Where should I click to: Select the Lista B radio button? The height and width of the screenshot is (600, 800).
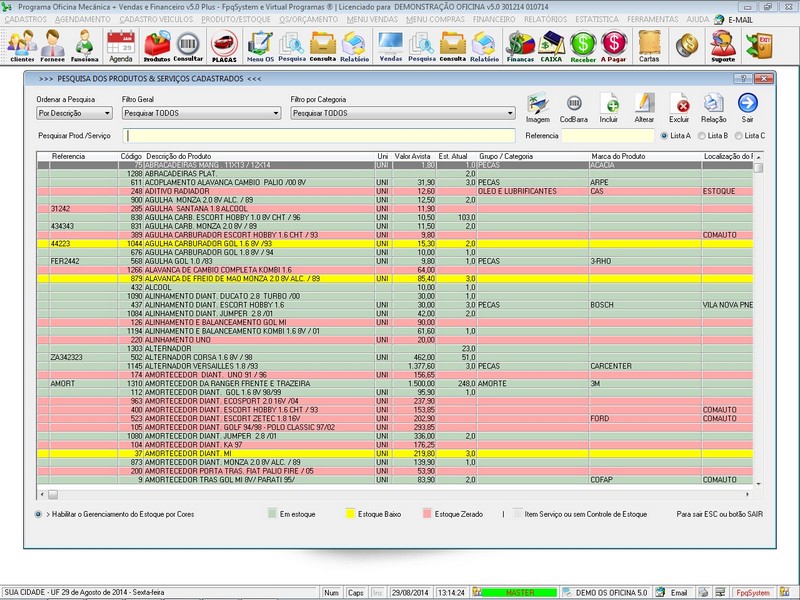pyautogui.click(x=701, y=135)
